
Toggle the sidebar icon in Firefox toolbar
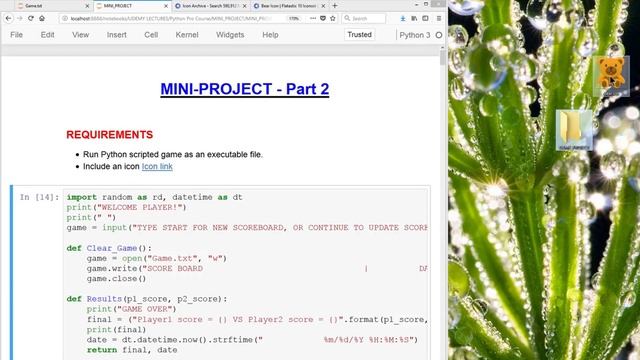tap(425, 18)
